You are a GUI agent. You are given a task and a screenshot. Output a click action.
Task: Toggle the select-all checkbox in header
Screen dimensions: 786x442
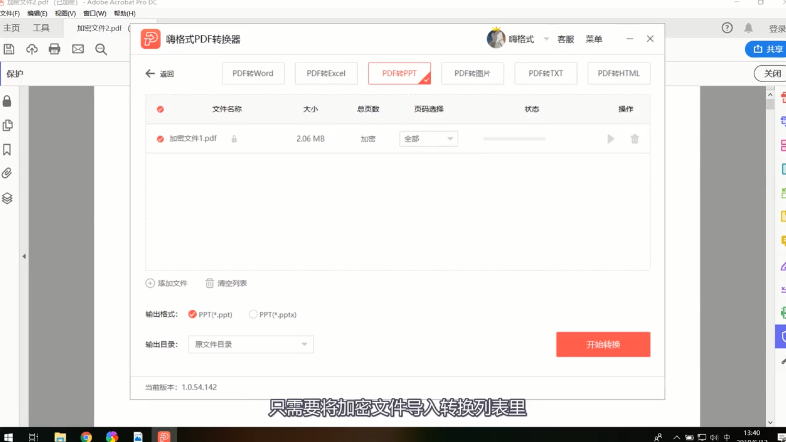160,109
